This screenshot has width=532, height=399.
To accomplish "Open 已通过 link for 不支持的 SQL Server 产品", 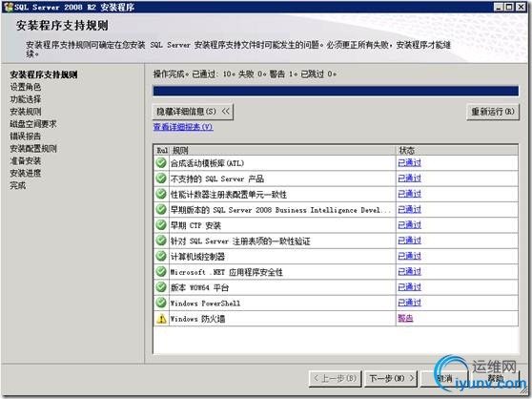I will tap(410, 178).
